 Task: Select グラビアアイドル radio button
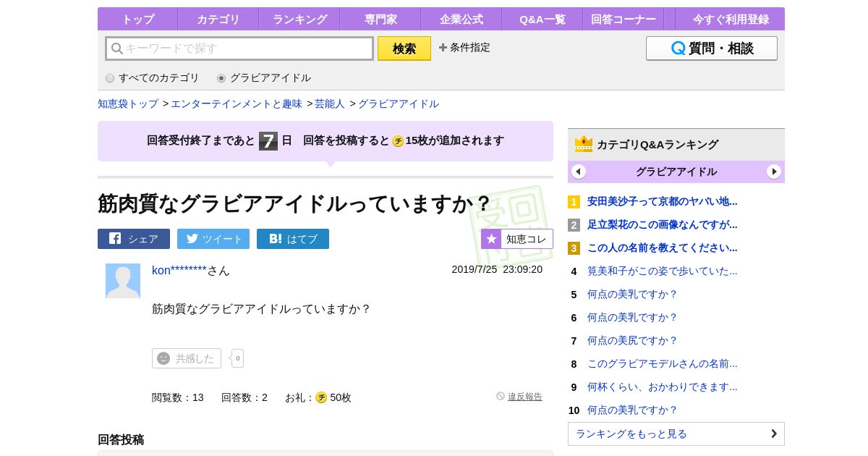click(x=221, y=78)
